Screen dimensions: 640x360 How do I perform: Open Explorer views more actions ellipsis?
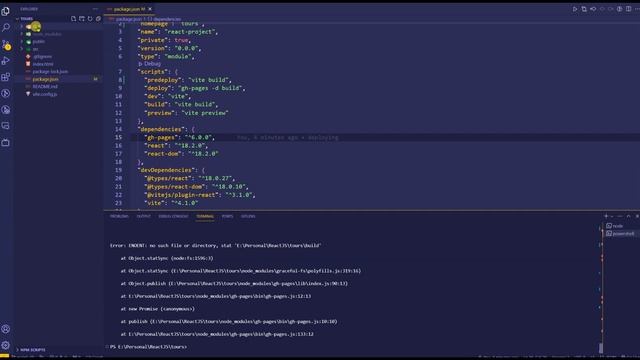pyautogui.click(x=95, y=9)
